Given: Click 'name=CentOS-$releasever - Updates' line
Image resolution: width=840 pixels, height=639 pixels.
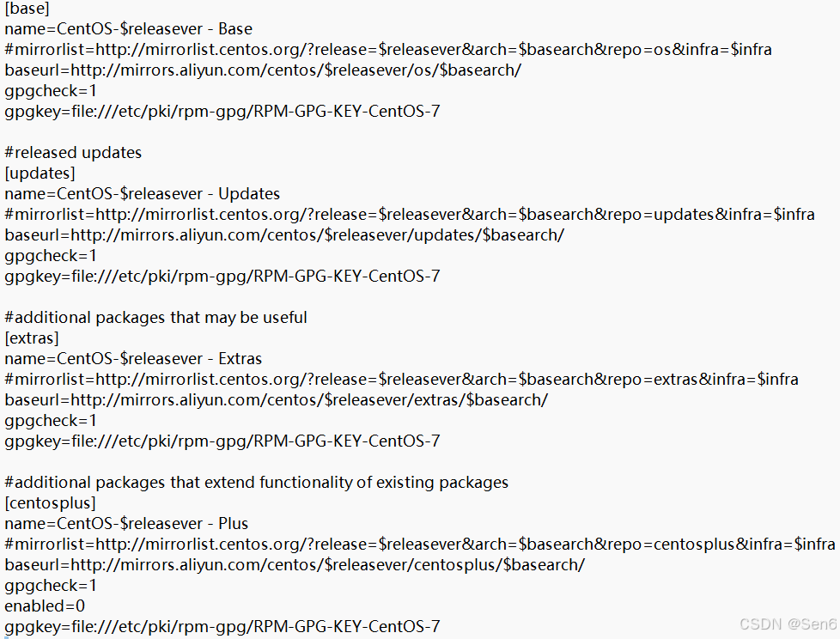Looking at the screenshot, I should [x=142, y=194].
